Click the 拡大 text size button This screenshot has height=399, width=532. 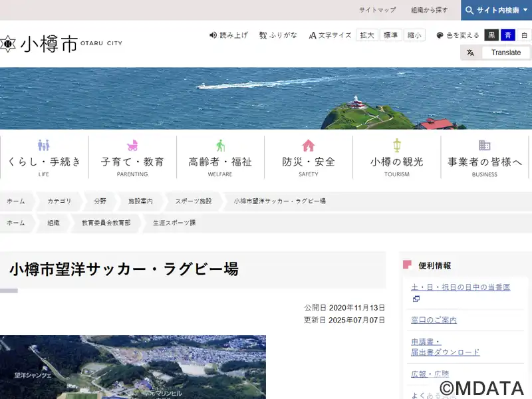[x=367, y=35]
